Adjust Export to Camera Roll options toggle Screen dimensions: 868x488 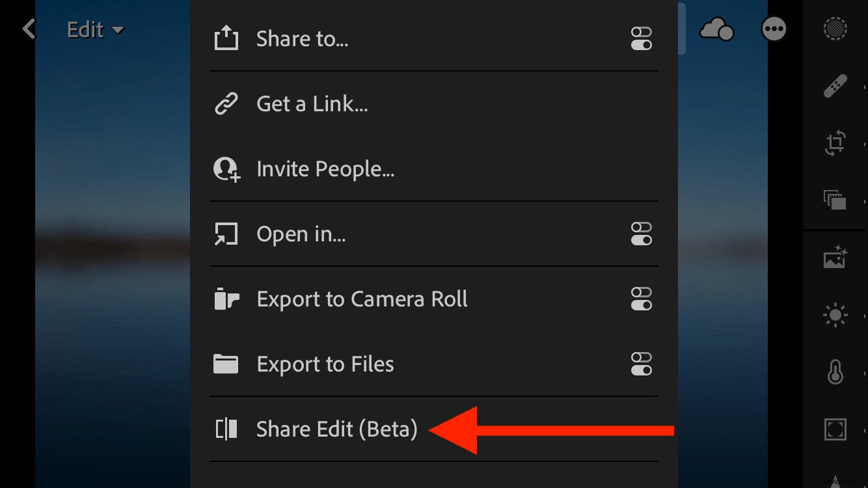642,299
